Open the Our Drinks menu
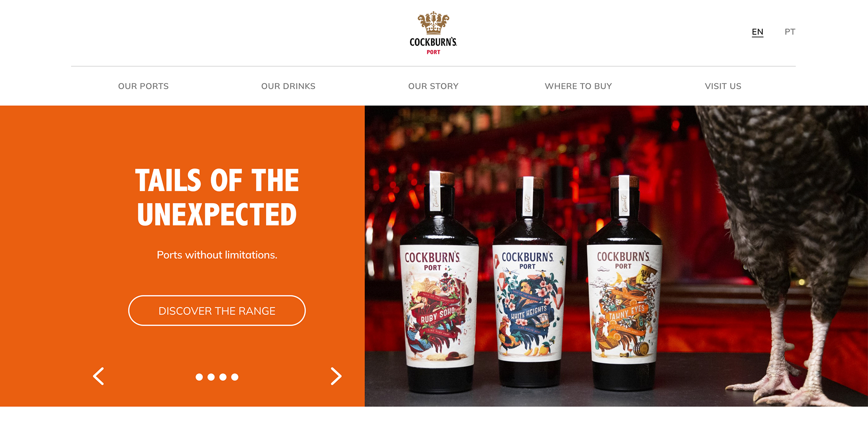 tap(288, 86)
